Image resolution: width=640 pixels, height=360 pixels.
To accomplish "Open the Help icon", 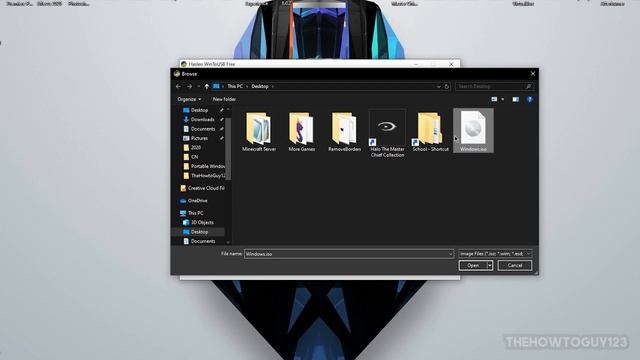I will 529,99.
